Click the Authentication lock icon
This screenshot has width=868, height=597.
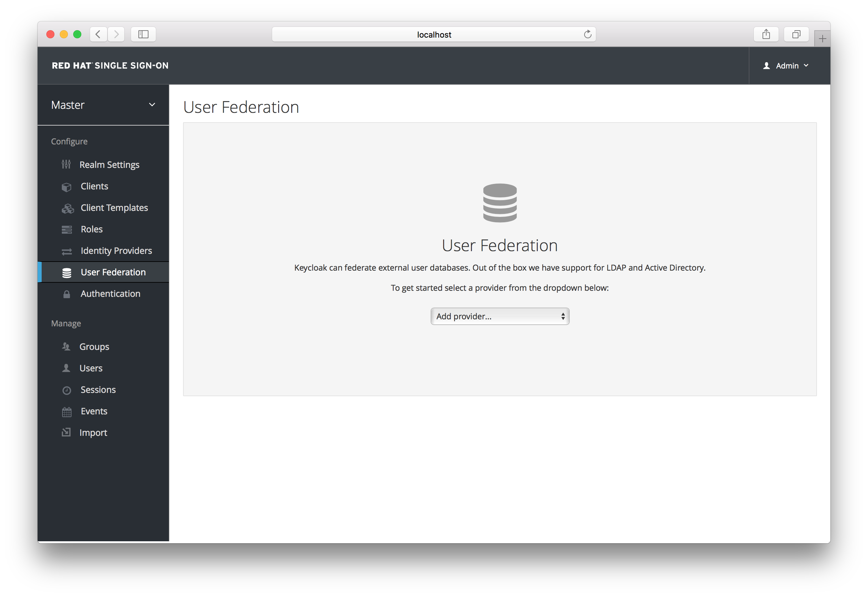[x=65, y=293]
